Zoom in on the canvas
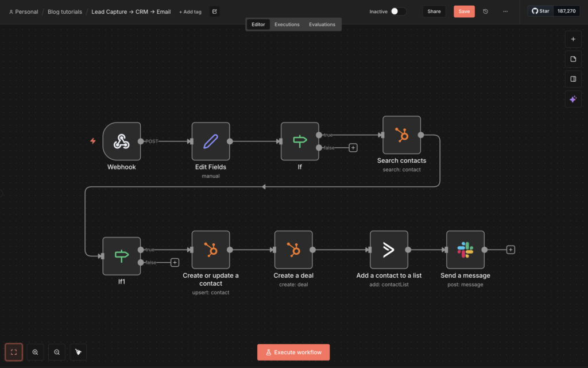588x368 pixels. (35, 352)
